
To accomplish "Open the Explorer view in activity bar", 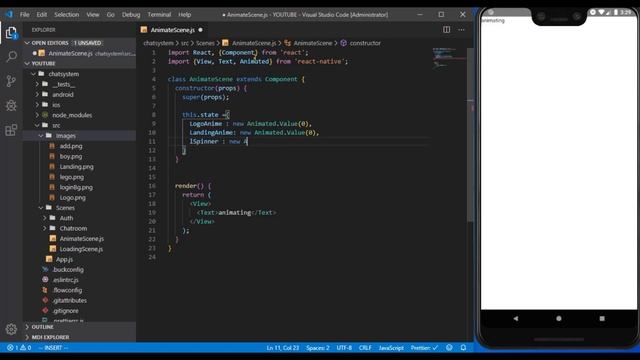I will pyautogui.click(x=11, y=32).
